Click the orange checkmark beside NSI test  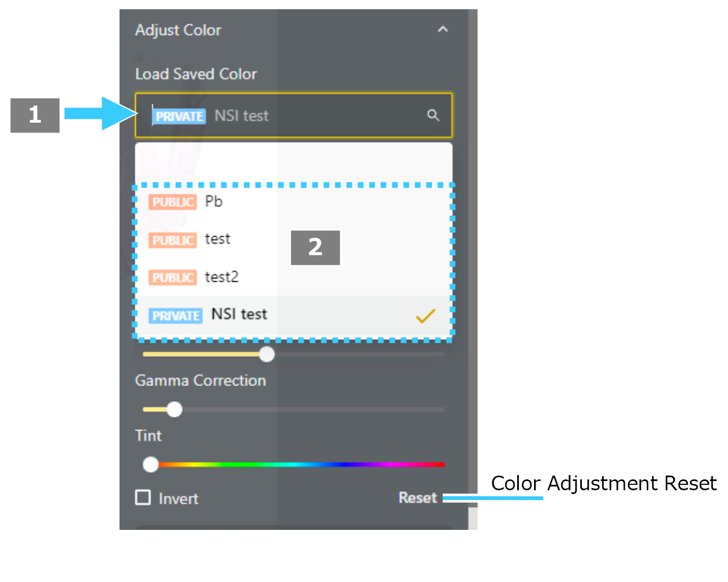[x=425, y=315]
